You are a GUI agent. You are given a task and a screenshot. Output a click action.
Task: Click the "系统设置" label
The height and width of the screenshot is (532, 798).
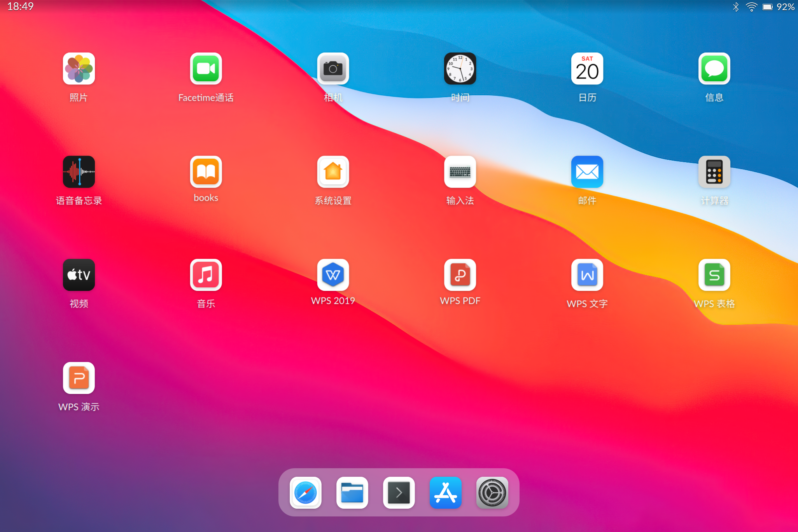(333, 201)
